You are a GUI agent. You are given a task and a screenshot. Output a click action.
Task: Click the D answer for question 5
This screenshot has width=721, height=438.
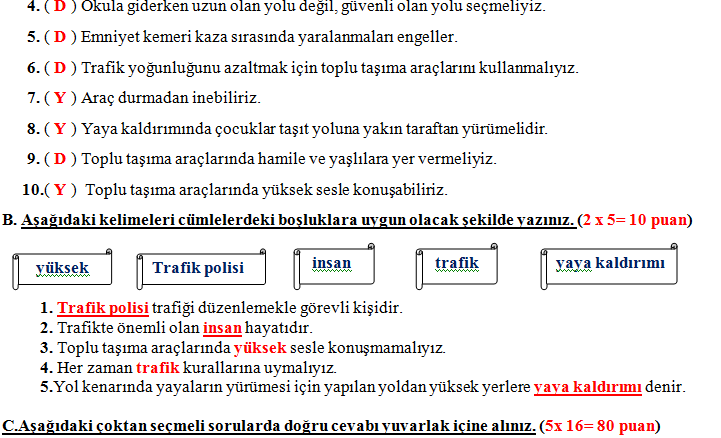pyautogui.click(x=59, y=38)
